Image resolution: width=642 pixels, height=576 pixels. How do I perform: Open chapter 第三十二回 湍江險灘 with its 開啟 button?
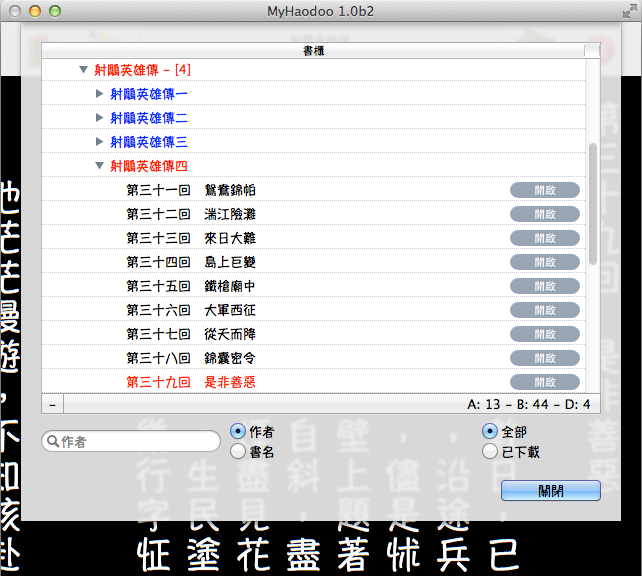tap(545, 214)
